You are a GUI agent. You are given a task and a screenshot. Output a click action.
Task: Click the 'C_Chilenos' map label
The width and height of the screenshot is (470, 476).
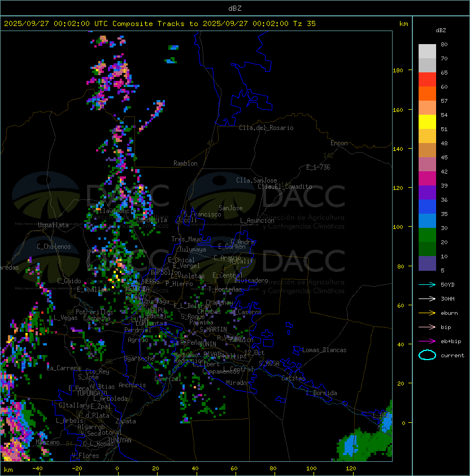54,246
